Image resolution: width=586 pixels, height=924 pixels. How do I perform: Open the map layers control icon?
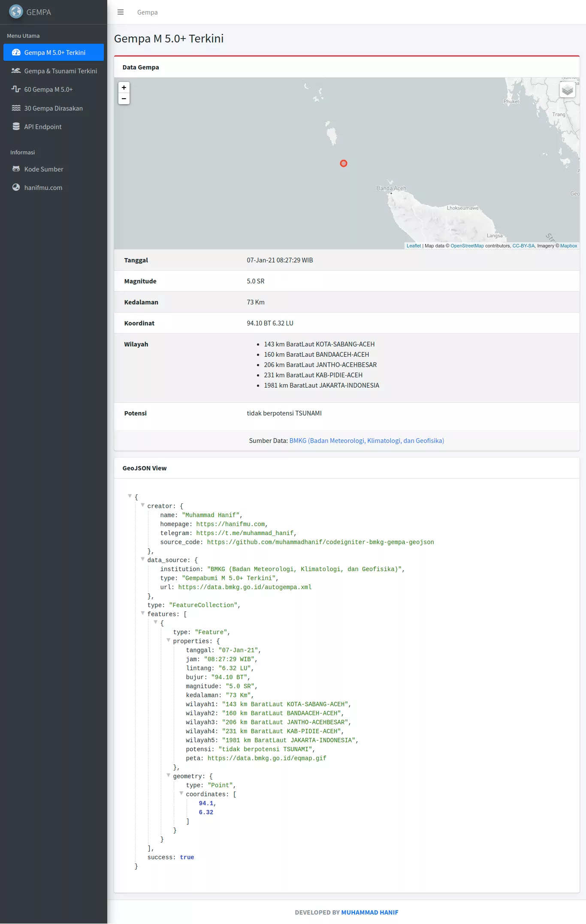pyautogui.click(x=568, y=90)
